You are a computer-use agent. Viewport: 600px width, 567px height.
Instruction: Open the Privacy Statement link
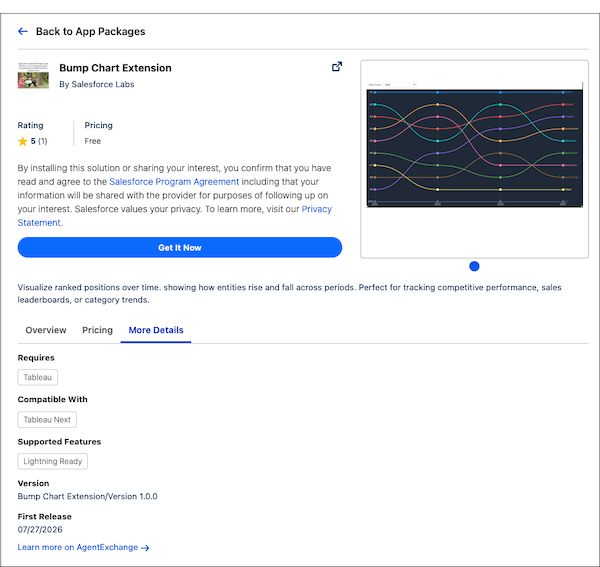[x=174, y=216]
